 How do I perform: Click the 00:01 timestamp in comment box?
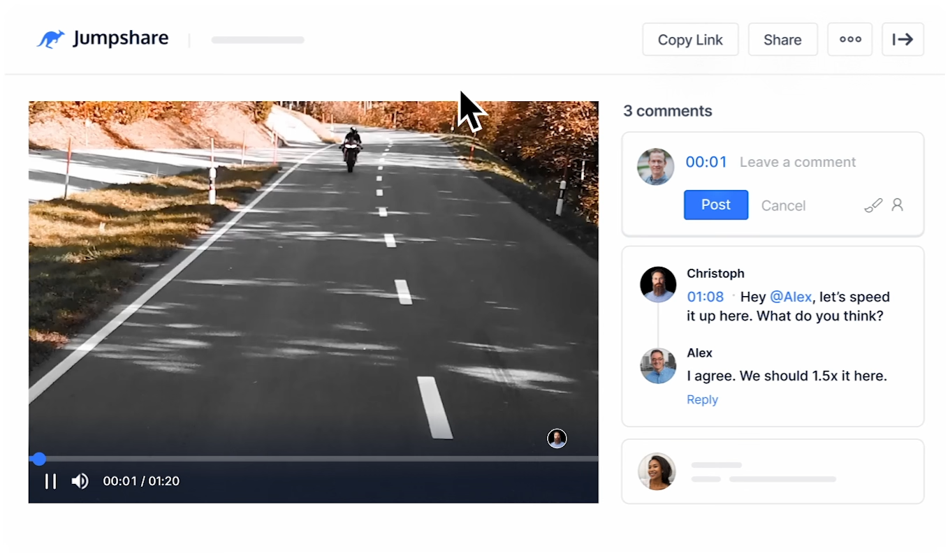706,162
